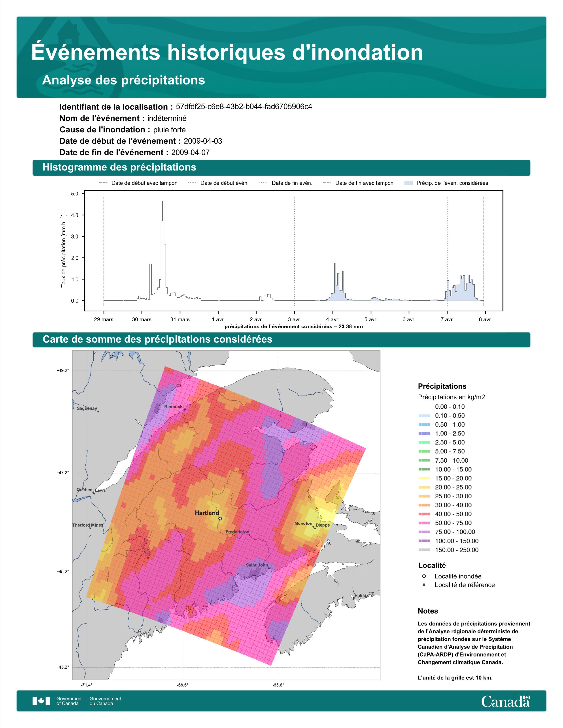Click 'Date de début avec tampon' legend entry
This screenshot has height=728, width=563.
pyautogui.click(x=138, y=183)
